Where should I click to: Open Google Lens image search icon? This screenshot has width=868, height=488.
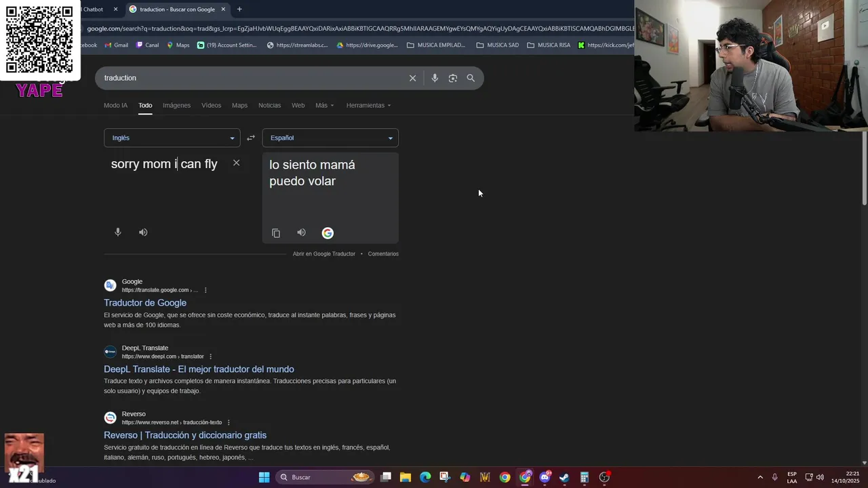pyautogui.click(x=453, y=78)
